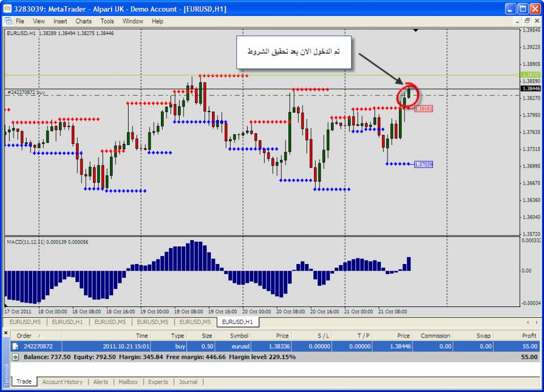Select the active EURUSD,H1 chart tab
This screenshot has width=544, height=392.
pos(238,322)
